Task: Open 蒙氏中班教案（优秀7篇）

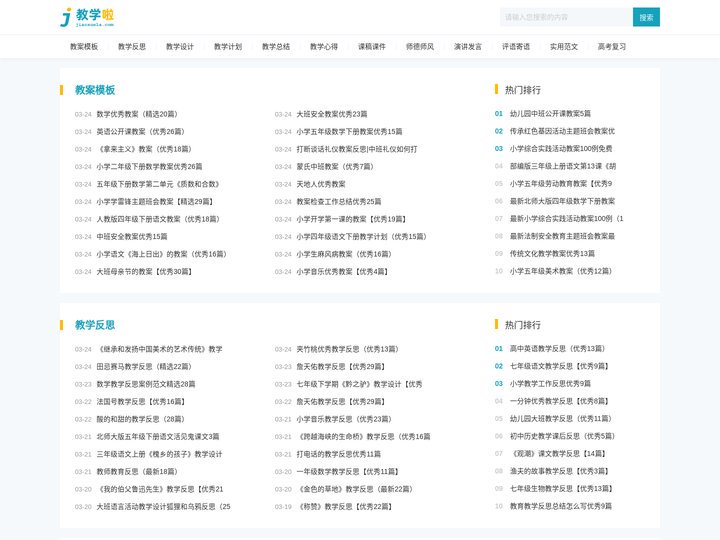Action: coord(335,167)
